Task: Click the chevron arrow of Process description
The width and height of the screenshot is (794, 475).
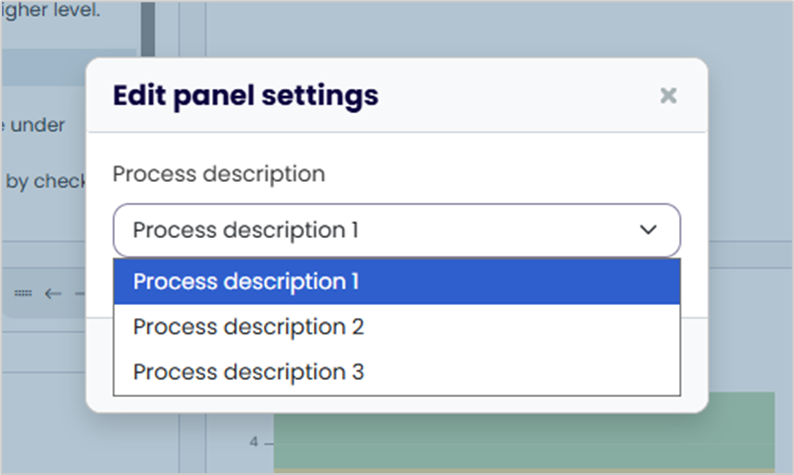Action: point(648,230)
